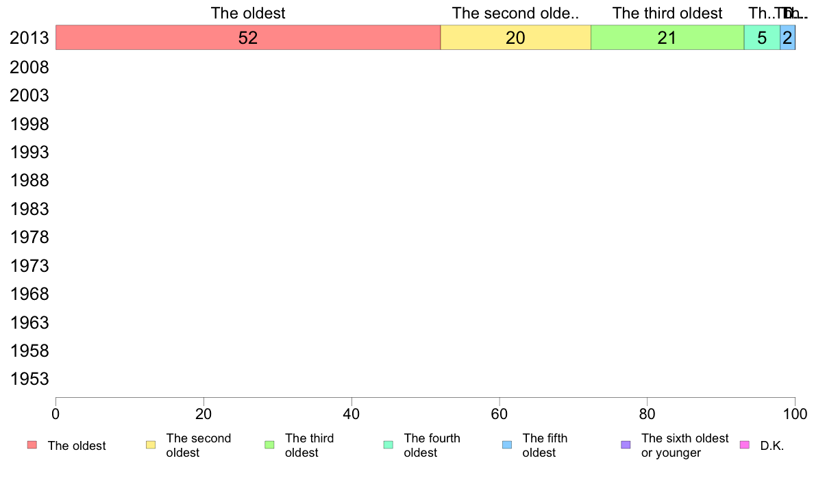Click the yellow 'The second oldest' legend swatch

tap(151, 445)
